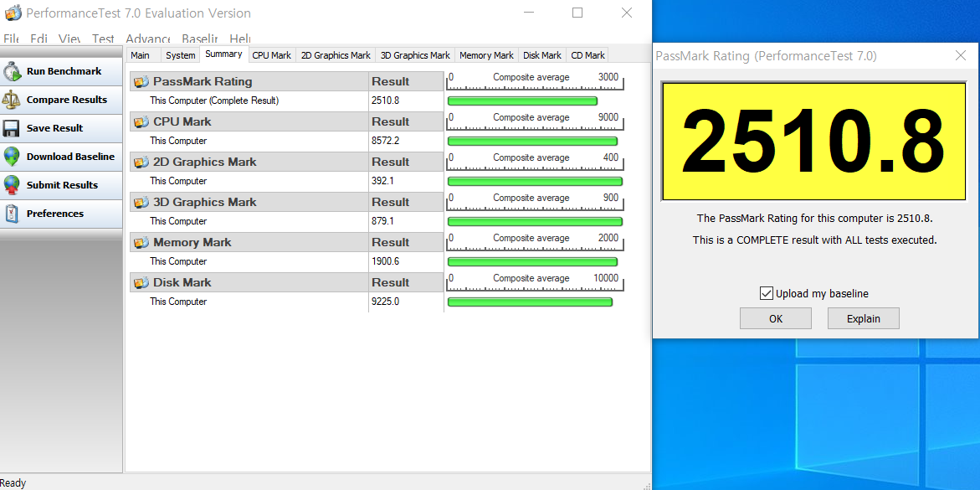Click the icon beside Disk Mark header
The width and height of the screenshot is (980, 490).
(x=142, y=282)
